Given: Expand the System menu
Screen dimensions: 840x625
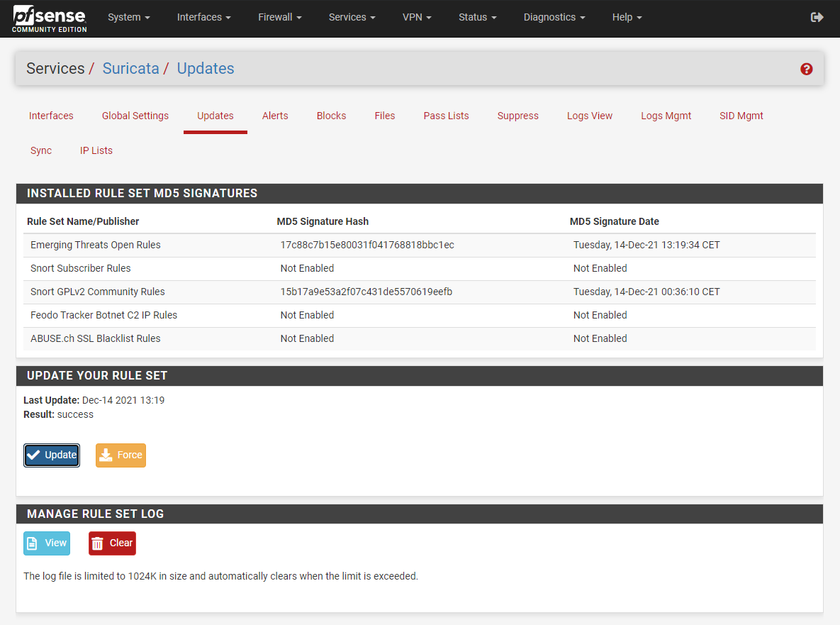Looking at the screenshot, I should [128, 17].
